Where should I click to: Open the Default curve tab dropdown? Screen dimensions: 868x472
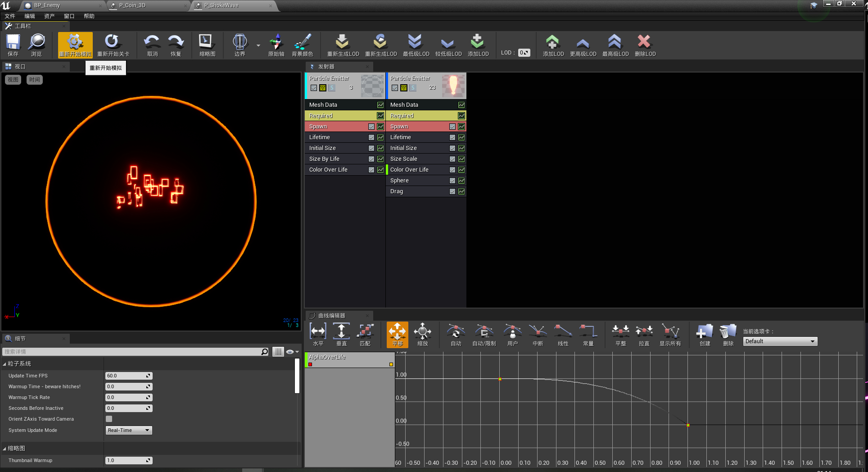point(780,341)
